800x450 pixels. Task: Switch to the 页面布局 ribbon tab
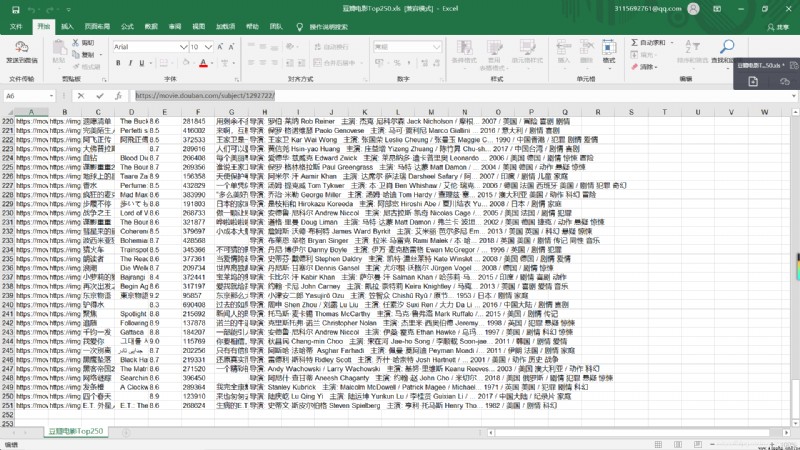[x=97, y=27]
